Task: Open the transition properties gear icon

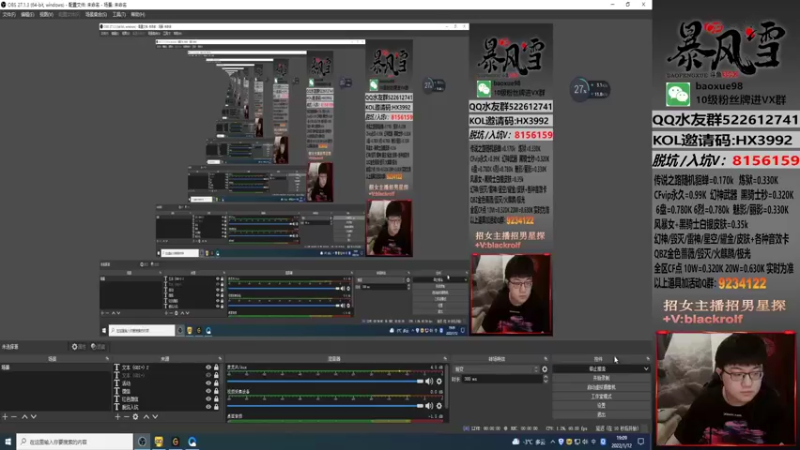Action: click(544, 369)
